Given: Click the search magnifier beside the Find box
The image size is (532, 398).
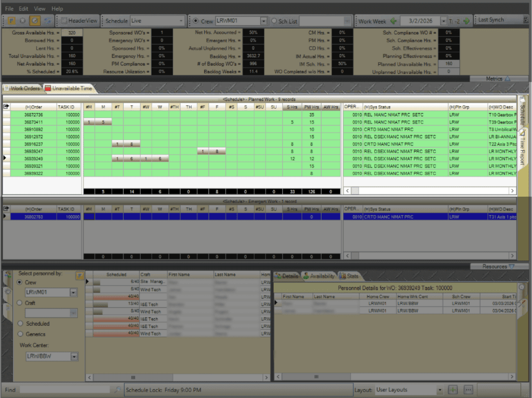Looking at the screenshot, I should click(117, 390).
